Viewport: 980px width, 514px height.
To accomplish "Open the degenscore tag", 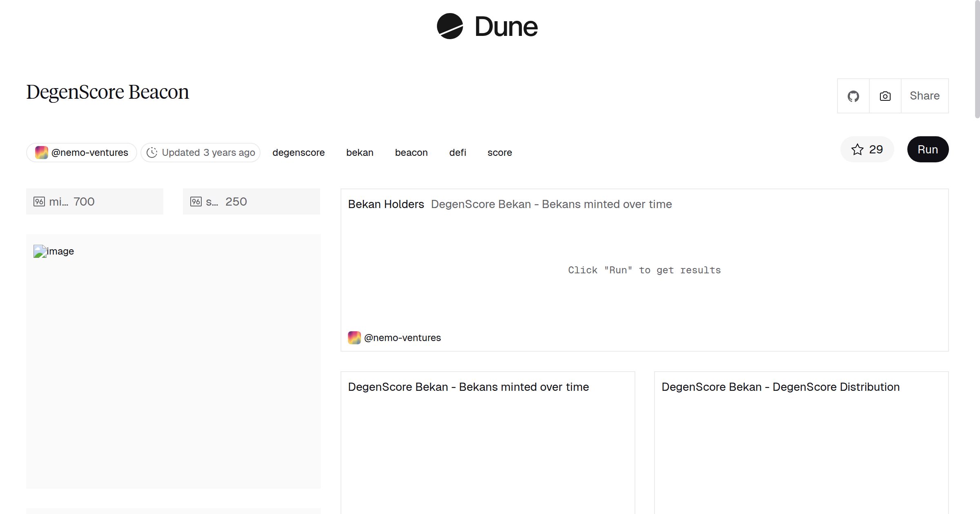I will pos(298,152).
